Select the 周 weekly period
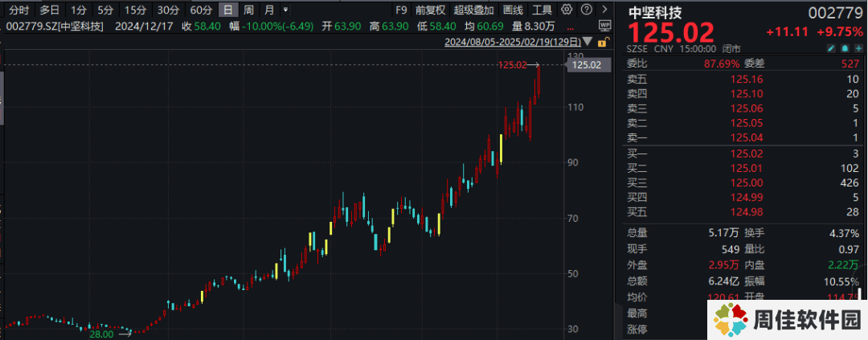The image size is (868, 340). pos(248,10)
